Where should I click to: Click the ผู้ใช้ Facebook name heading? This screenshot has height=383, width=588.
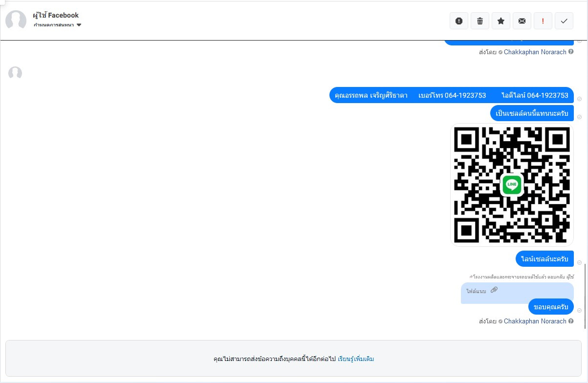(x=56, y=15)
